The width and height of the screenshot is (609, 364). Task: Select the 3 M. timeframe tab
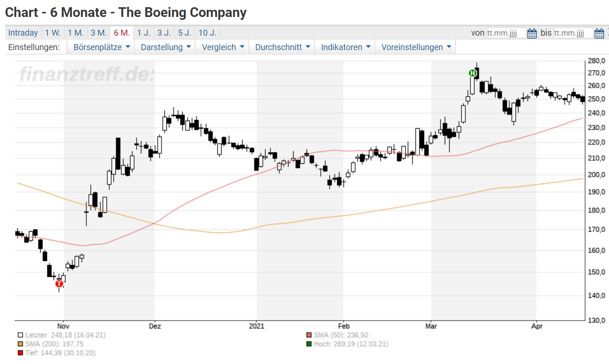click(x=99, y=33)
